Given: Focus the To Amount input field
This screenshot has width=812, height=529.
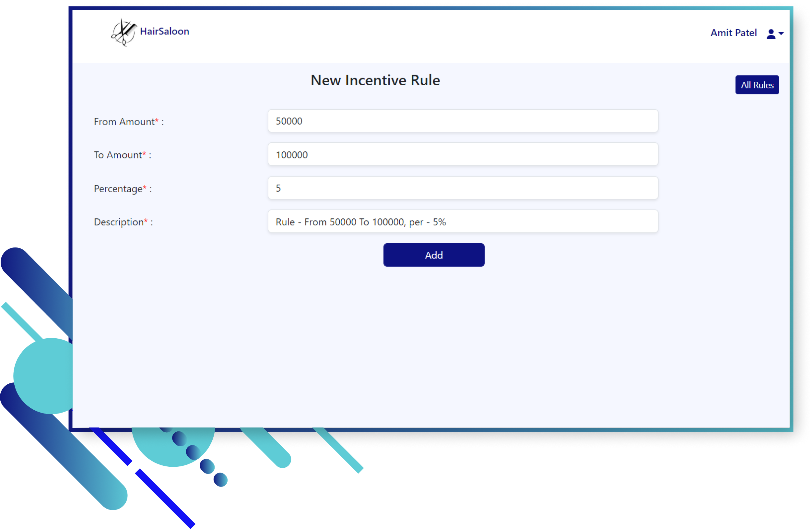Looking at the screenshot, I should pyautogui.click(x=463, y=155).
